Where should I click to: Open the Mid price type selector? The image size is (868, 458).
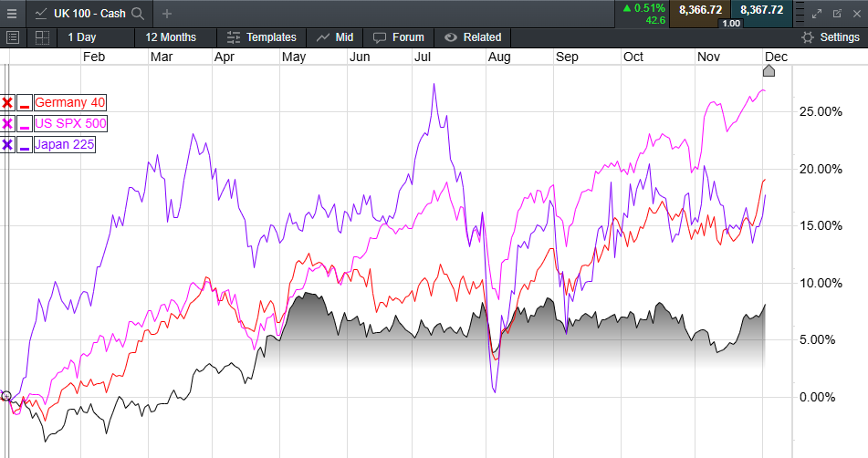(335, 37)
